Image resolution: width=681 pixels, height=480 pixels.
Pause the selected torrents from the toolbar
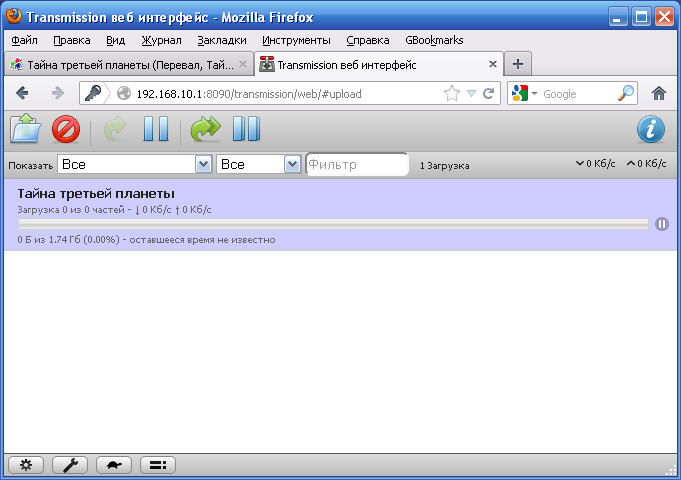[x=156, y=129]
